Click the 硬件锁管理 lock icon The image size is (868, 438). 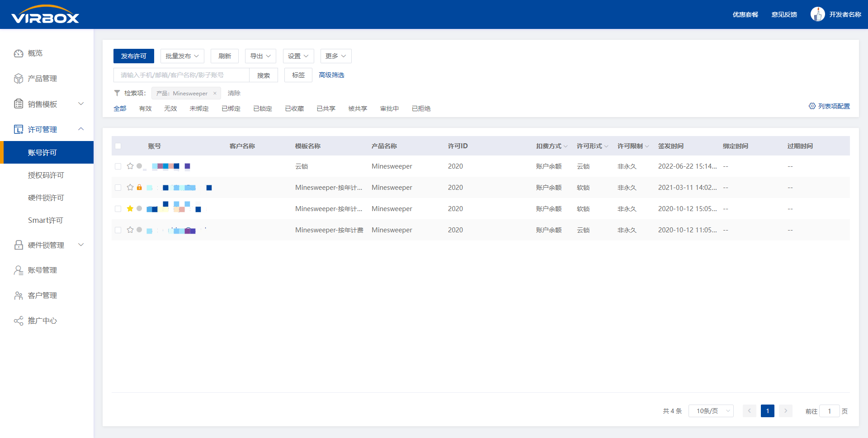click(19, 245)
